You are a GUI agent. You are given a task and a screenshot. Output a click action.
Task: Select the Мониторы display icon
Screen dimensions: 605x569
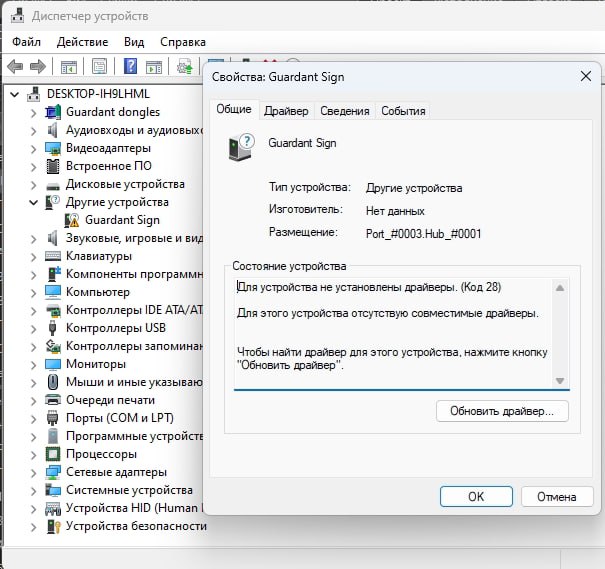pyautogui.click(x=53, y=364)
